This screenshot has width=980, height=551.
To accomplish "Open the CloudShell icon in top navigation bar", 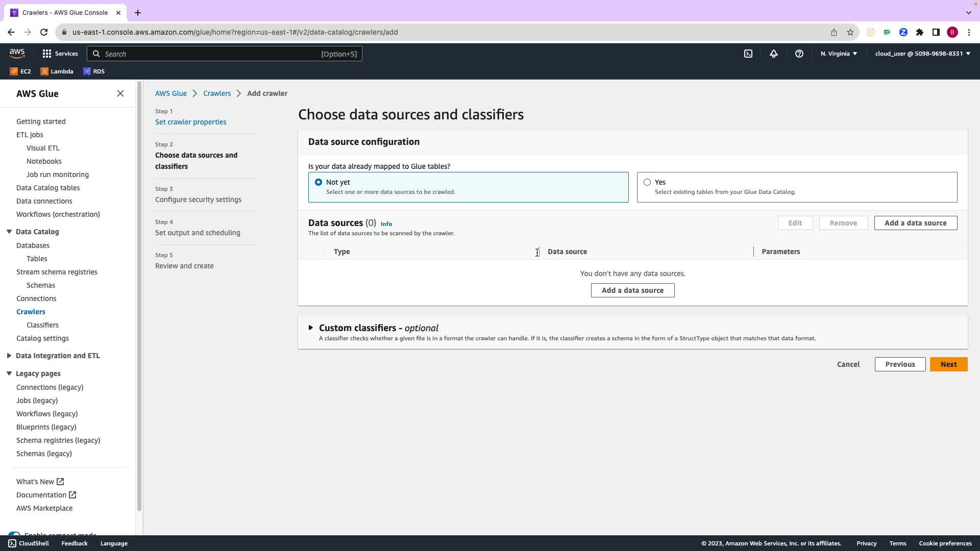I will (748, 54).
